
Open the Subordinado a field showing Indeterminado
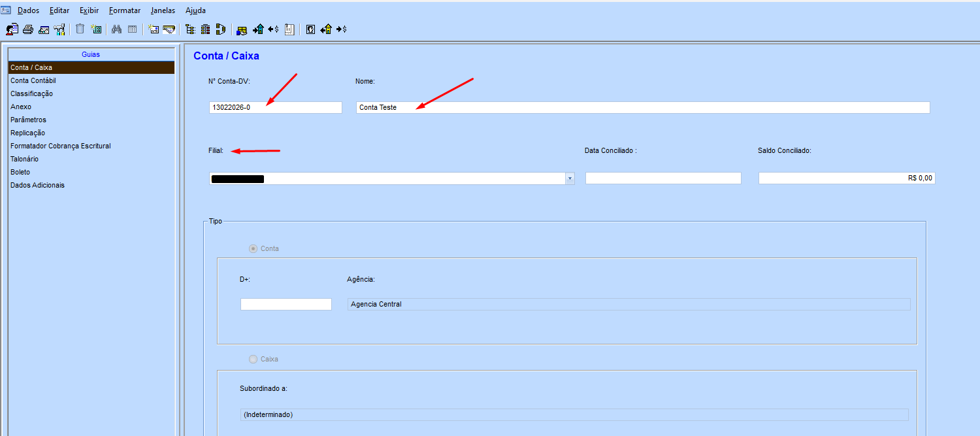tap(574, 414)
